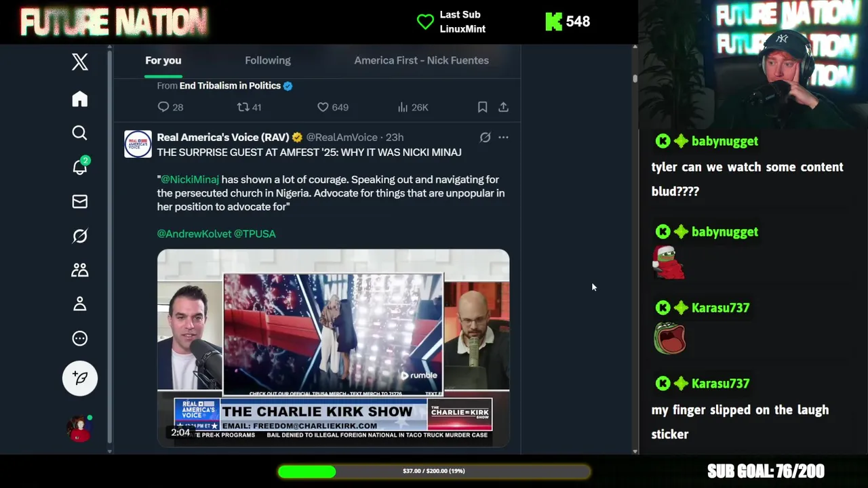Share the End Tribalism post
The image size is (868, 488).
(x=503, y=107)
